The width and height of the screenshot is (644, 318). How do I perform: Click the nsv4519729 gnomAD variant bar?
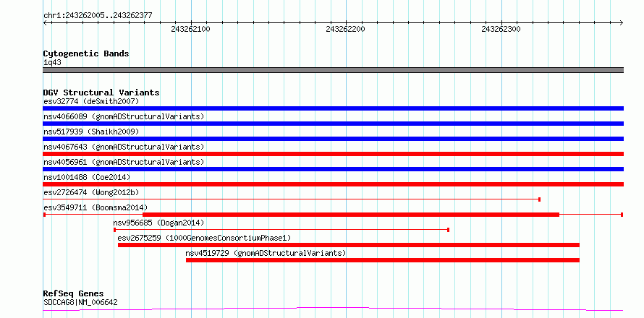pyautogui.click(x=383, y=260)
